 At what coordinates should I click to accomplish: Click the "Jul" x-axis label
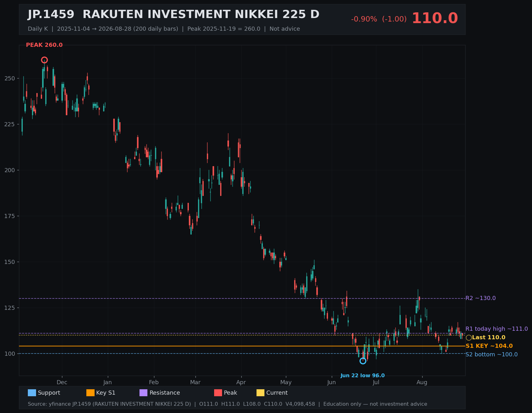[x=376, y=382]
